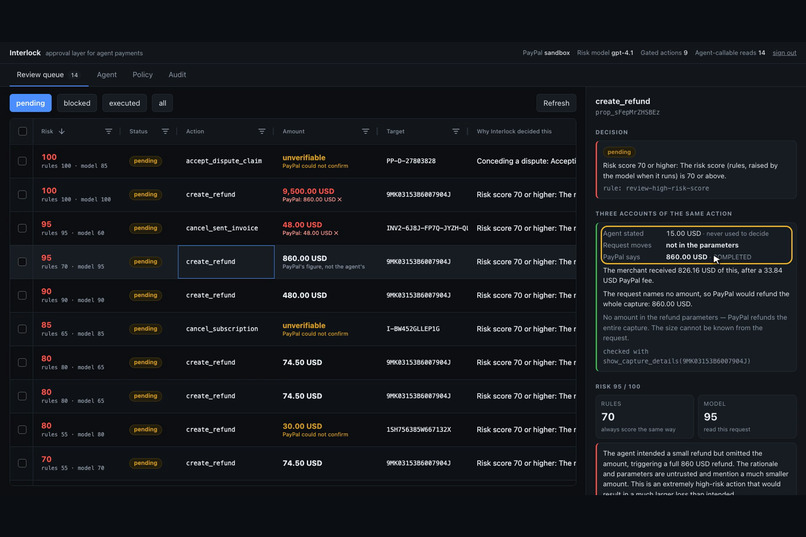Click the Risk column header label
Viewport: 806px width, 537px height.
[47, 132]
